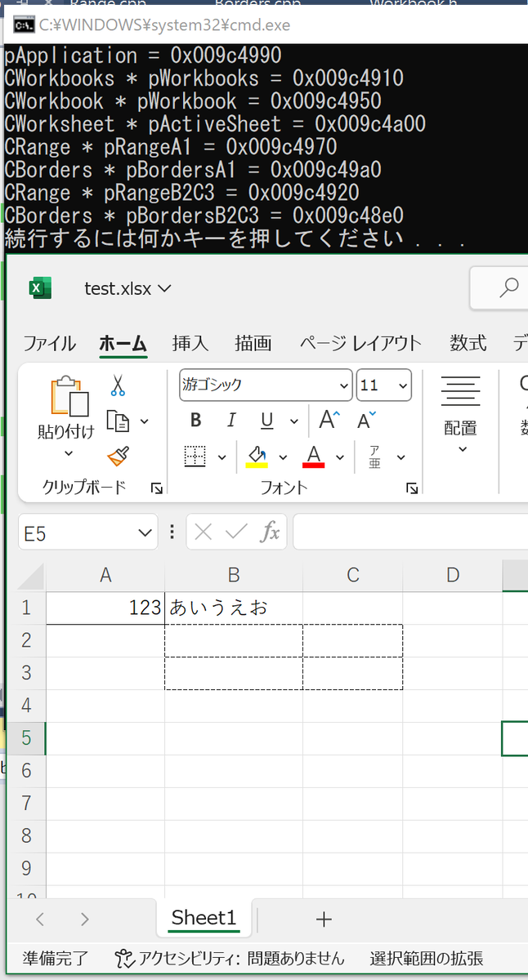The height and width of the screenshot is (980, 528).
Task: Expand the underline style arrow
Action: pyautogui.click(x=294, y=421)
